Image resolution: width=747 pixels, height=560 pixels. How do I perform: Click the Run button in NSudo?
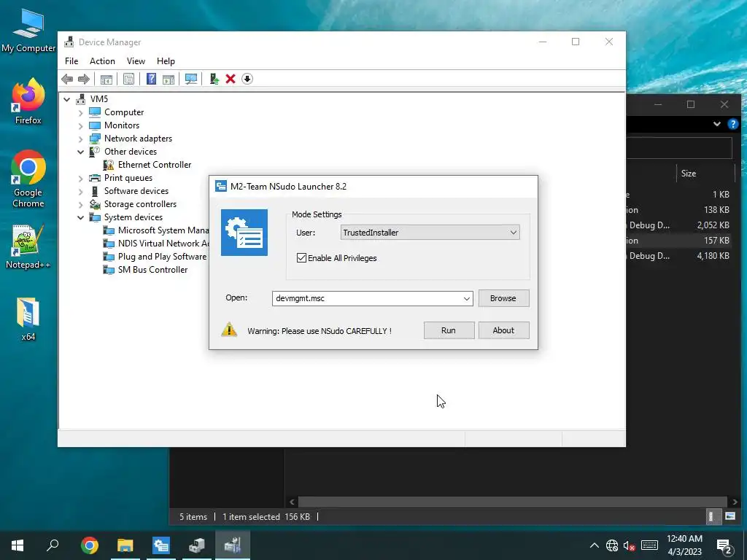(x=449, y=330)
